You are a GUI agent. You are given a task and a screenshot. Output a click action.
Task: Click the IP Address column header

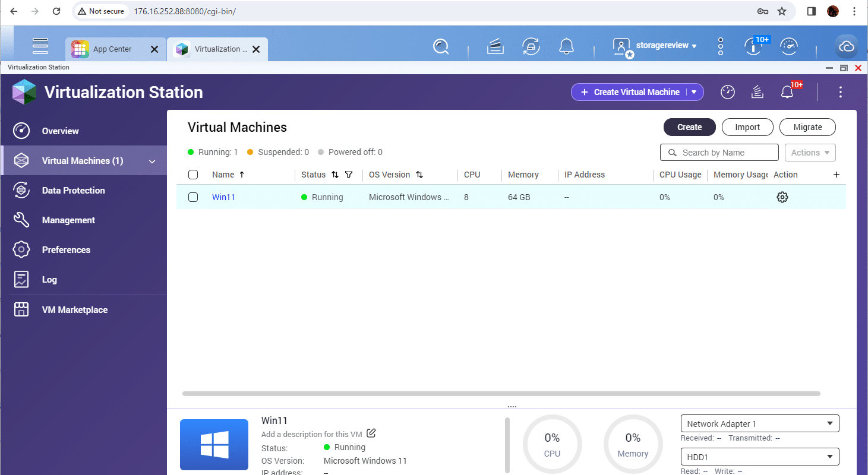pos(585,175)
